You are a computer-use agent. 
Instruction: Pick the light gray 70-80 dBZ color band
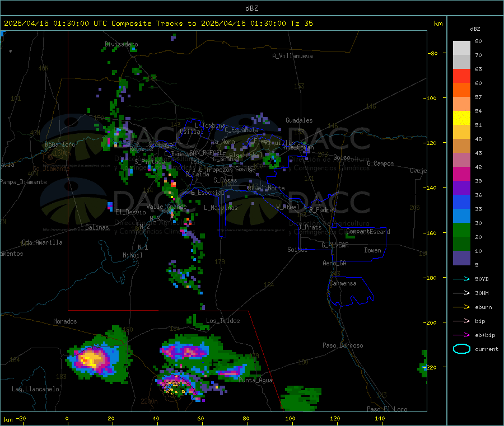[x=461, y=48]
